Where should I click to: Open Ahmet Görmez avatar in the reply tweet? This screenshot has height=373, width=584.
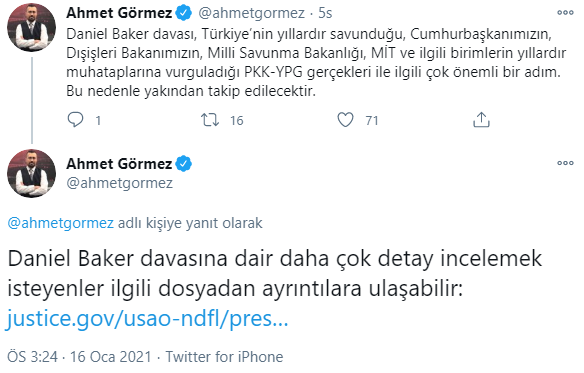[x=32, y=173]
